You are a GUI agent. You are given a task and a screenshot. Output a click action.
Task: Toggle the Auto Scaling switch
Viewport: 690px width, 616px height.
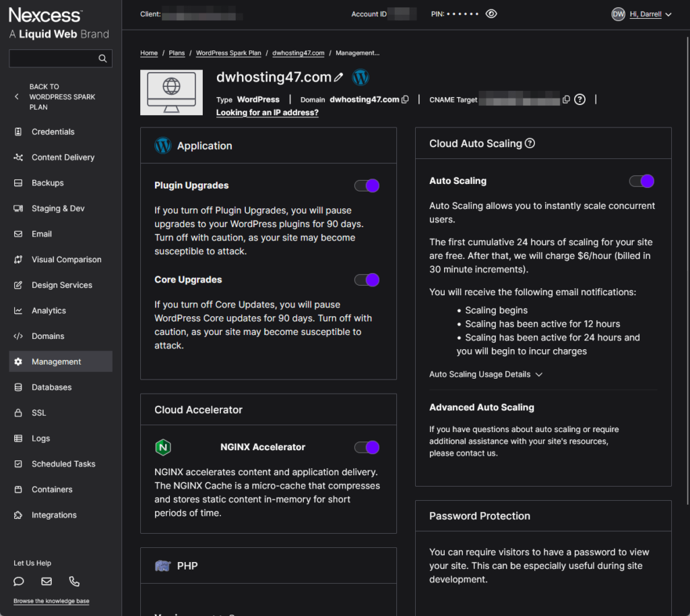coord(641,181)
